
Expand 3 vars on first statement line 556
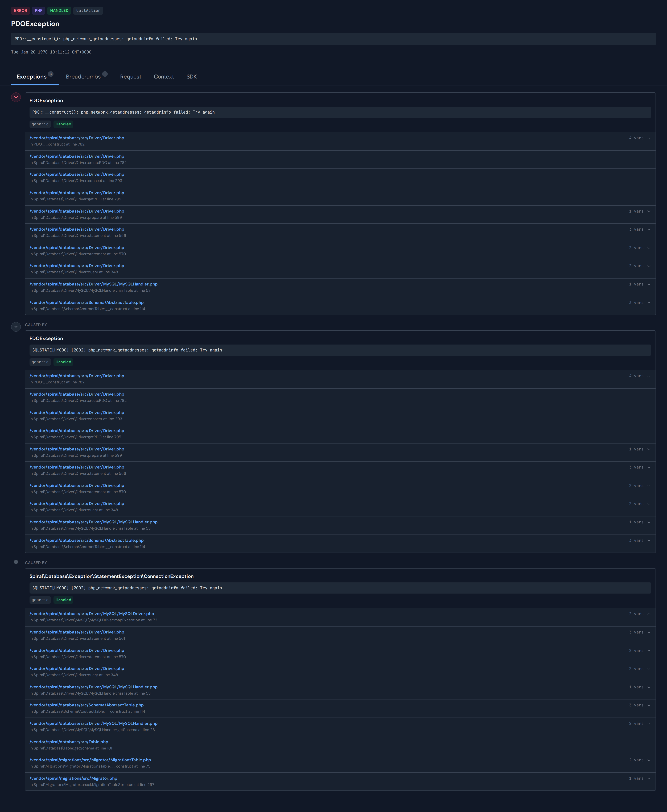[649, 229]
